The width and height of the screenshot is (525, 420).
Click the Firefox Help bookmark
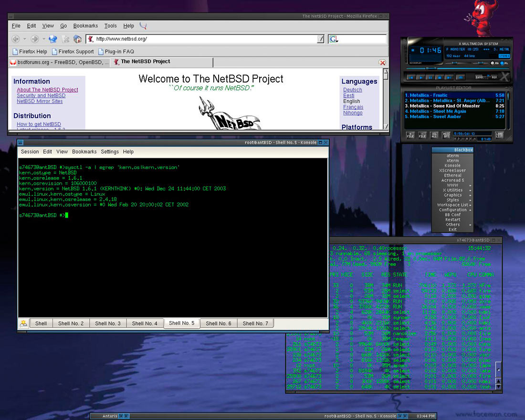tap(29, 52)
